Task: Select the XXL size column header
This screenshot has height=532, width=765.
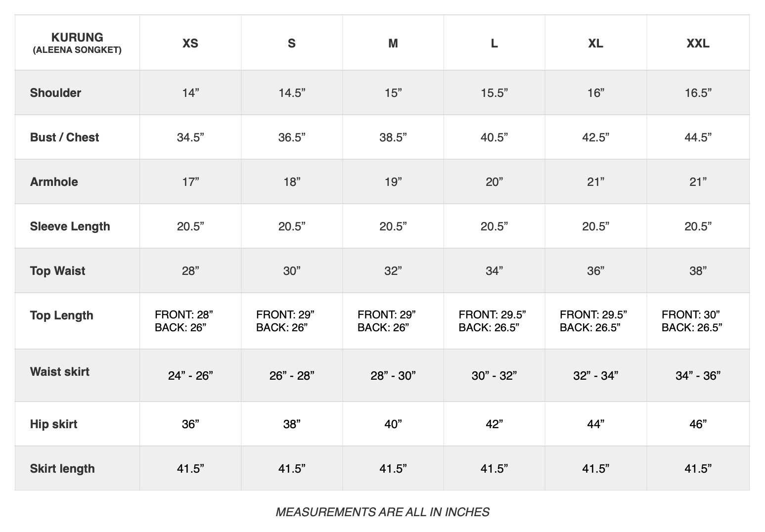Action: tap(698, 44)
